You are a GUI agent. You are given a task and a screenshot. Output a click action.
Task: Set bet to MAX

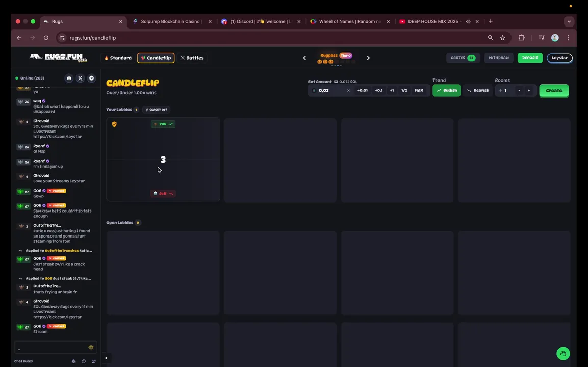419,90
